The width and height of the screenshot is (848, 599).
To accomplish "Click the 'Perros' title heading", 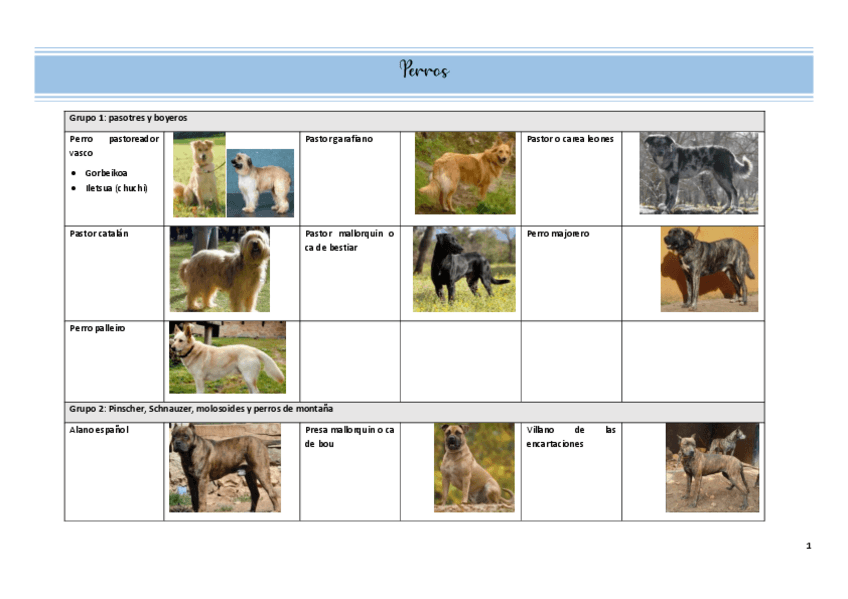I will click(x=425, y=70).
